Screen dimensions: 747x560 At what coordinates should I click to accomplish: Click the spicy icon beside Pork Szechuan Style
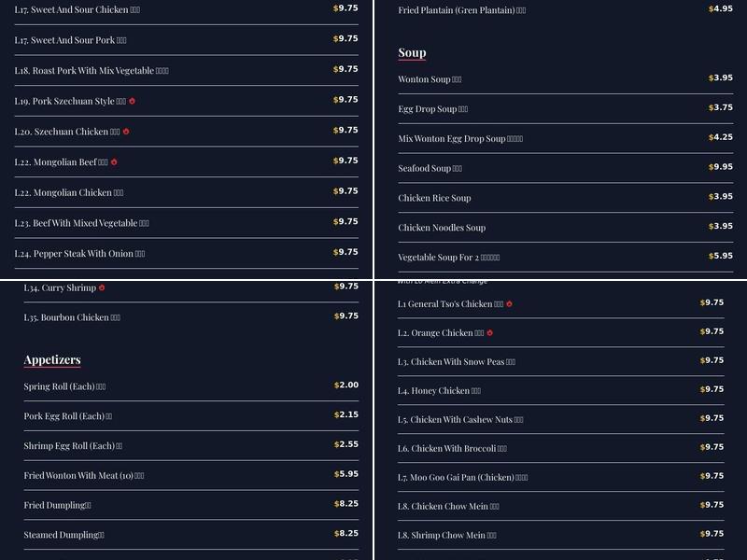click(x=133, y=101)
